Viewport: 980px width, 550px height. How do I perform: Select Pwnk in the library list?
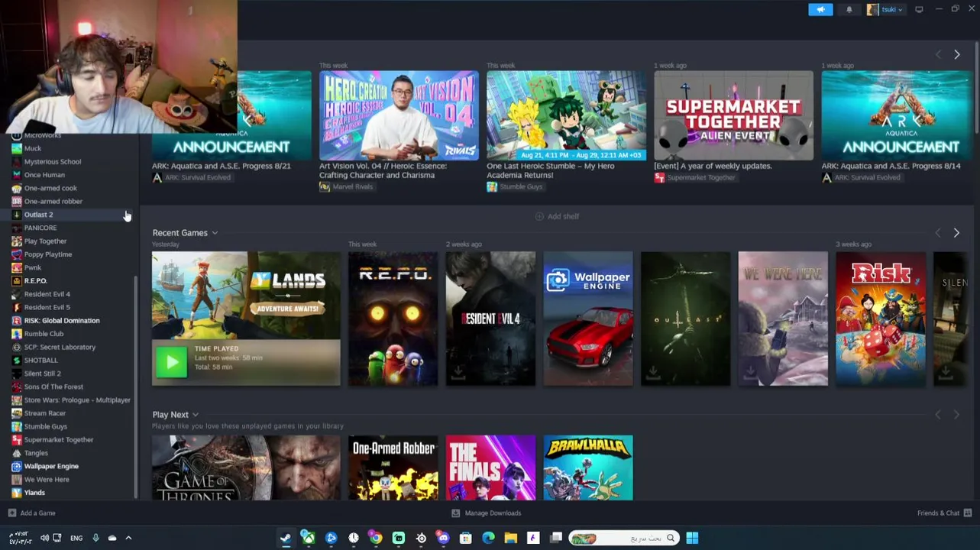(33, 267)
